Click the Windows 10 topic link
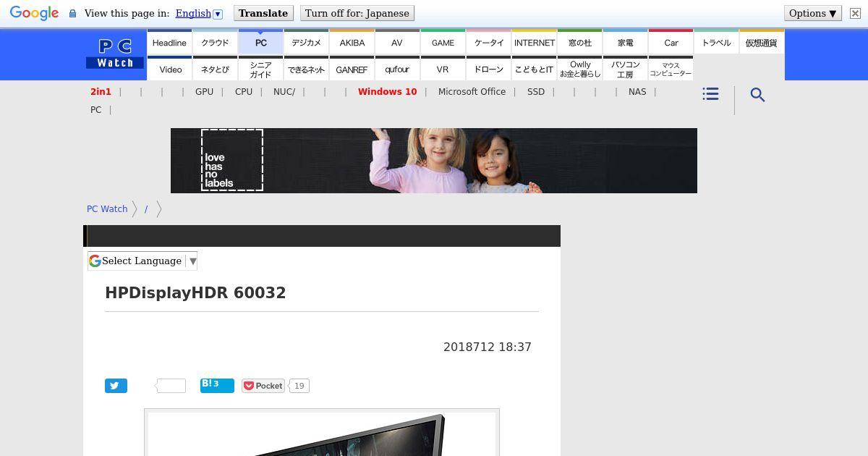Image resolution: width=868 pixels, height=456 pixels. point(387,92)
